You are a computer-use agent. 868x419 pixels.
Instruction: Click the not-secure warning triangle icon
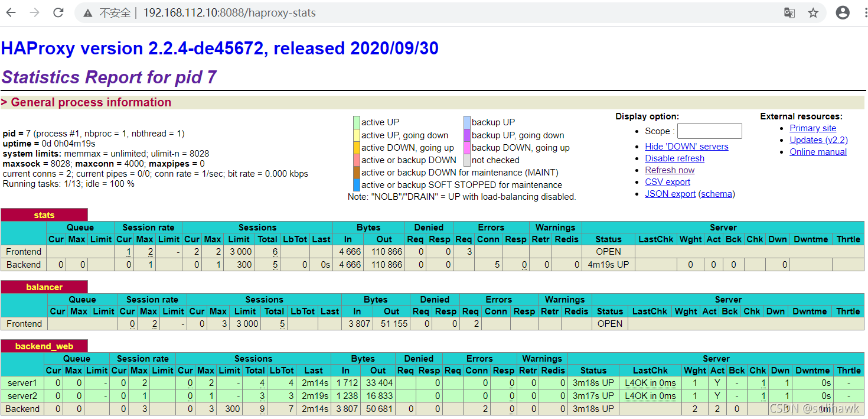(87, 13)
